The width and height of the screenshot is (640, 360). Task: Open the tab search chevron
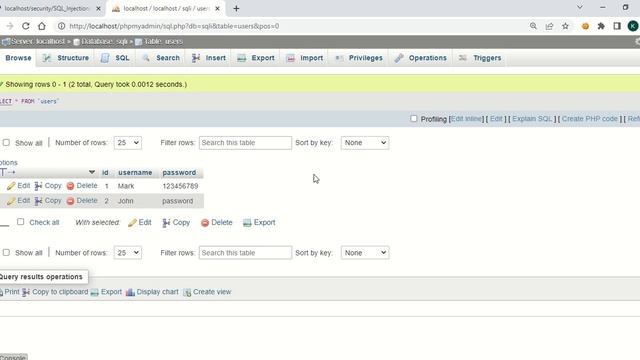click(x=580, y=7)
